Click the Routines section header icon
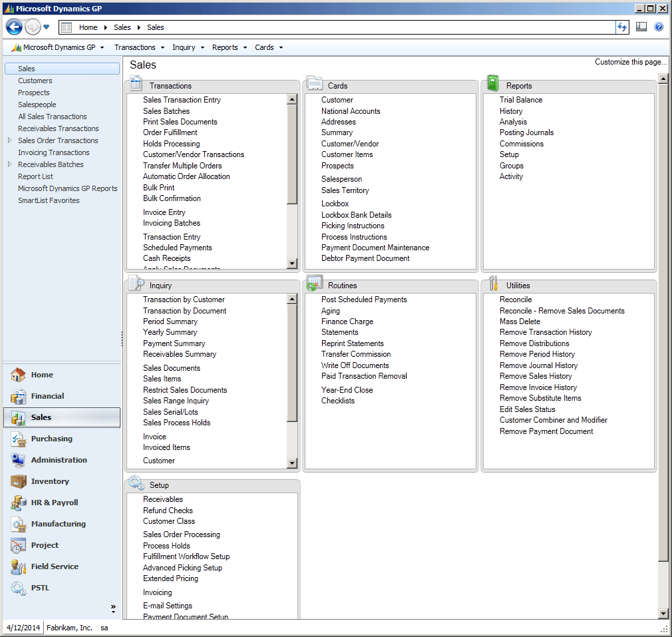Viewport: 672px width, 637px height. click(x=315, y=284)
